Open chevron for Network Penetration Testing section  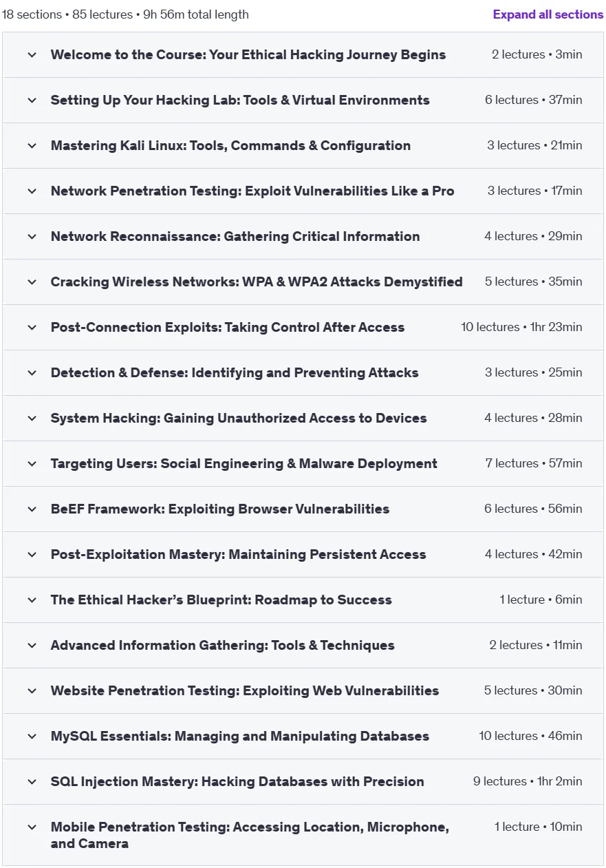pyautogui.click(x=32, y=191)
